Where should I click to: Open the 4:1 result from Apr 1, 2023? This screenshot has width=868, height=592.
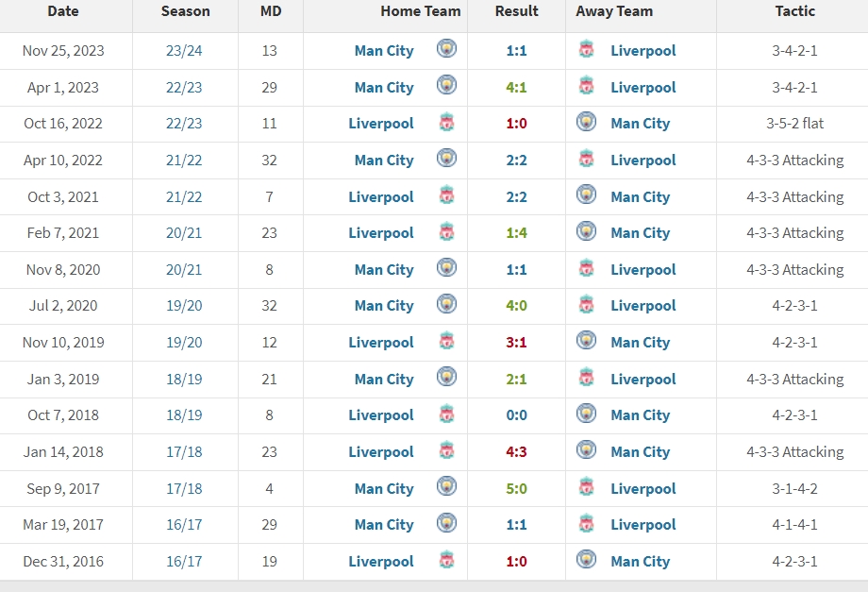tap(516, 88)
